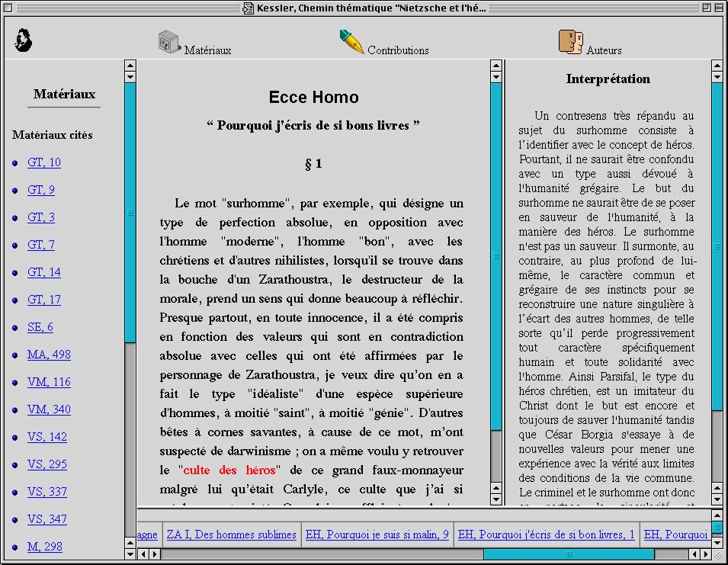Click bottom down arrow of Ecce Homo scrollbar
728x565 pixels.
click(495, 499)
